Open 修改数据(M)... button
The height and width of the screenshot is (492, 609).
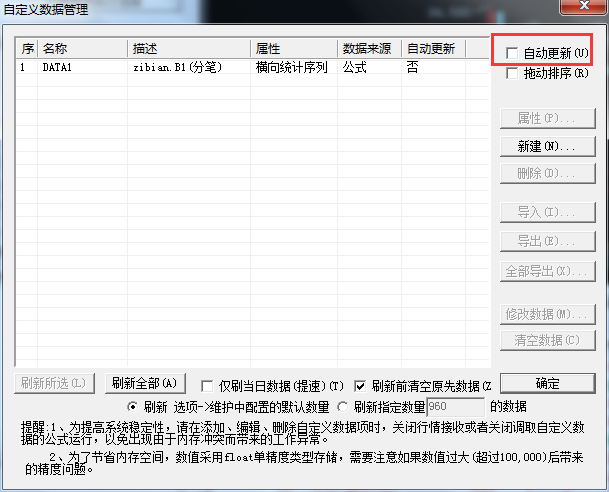click(x=548, y=314)
